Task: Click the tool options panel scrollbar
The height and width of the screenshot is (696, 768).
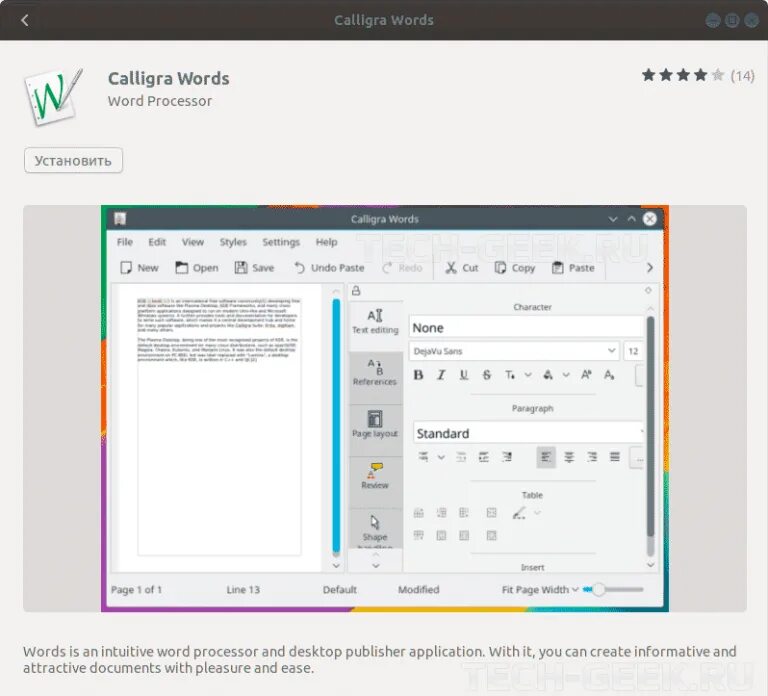Action: click(650, 427)
